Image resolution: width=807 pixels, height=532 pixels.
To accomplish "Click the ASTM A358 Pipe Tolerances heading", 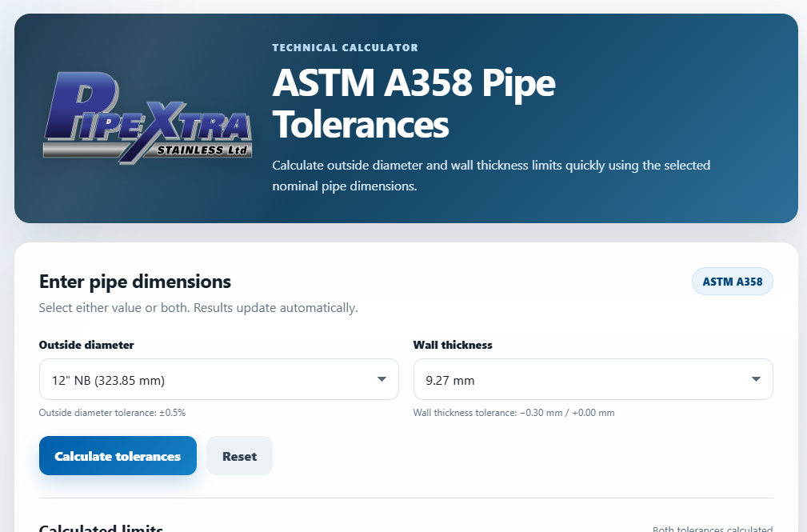I will click(x=413, y=103).
